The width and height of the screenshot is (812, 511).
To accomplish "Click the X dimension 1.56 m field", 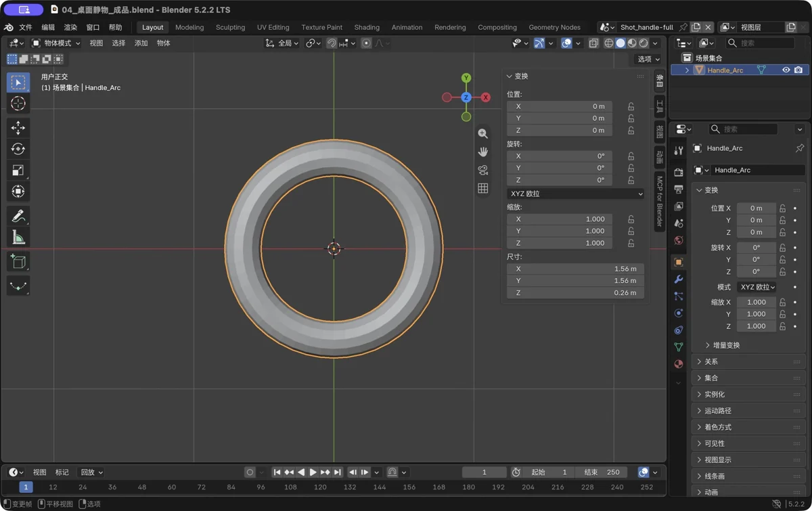I will [x=575, y=269].
